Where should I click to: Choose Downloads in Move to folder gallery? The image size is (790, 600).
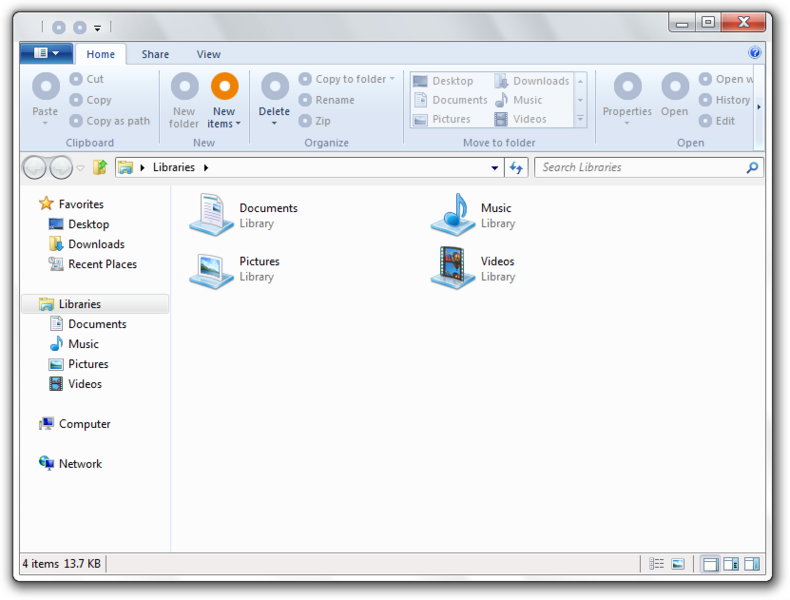point(532,81)
